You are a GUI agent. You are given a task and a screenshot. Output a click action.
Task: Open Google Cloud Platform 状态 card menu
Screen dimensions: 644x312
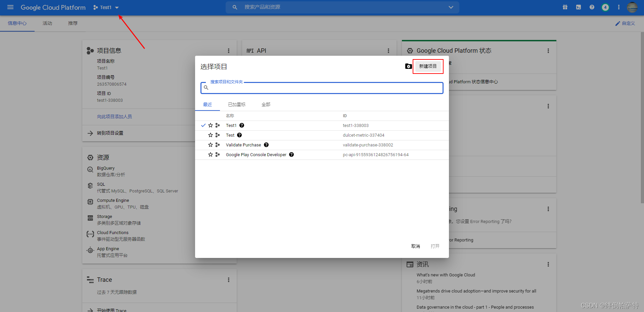(x=548, y=51)
